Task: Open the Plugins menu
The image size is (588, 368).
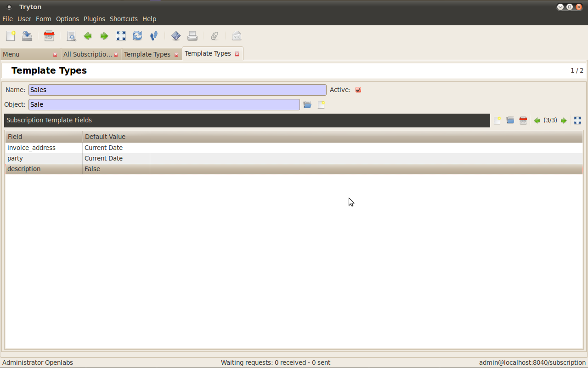Action: [94, 19]
